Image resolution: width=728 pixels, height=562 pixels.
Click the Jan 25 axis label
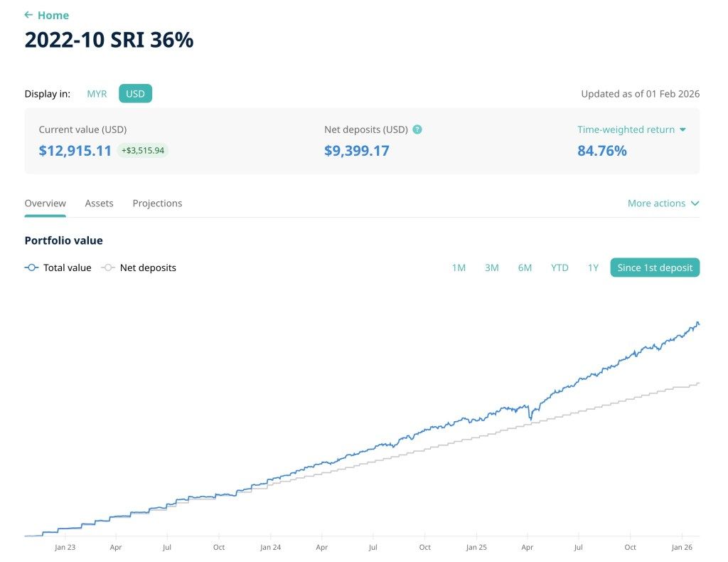pos(476,547)
